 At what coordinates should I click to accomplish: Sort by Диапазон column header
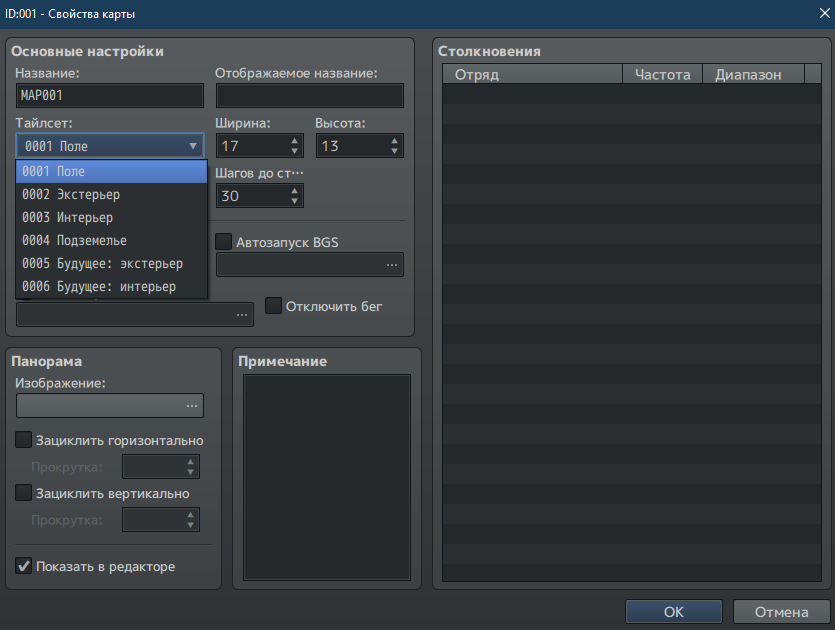pos(754,74)
